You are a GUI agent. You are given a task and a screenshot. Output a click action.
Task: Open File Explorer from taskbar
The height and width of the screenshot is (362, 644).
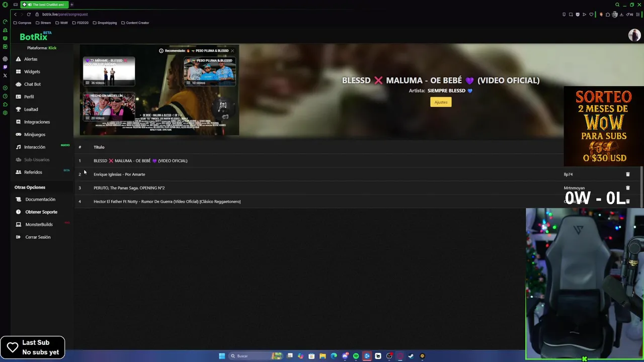tap(323, 356)
